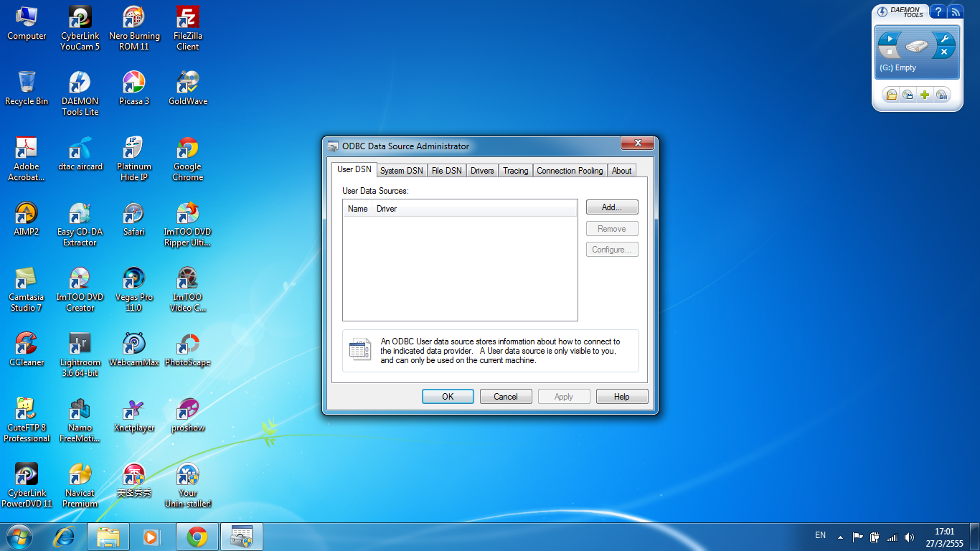This screenshot has width=980, height=551.
Task: Select the Nero Burning ROM 11 icon
Action: click(x=134, y=28)
